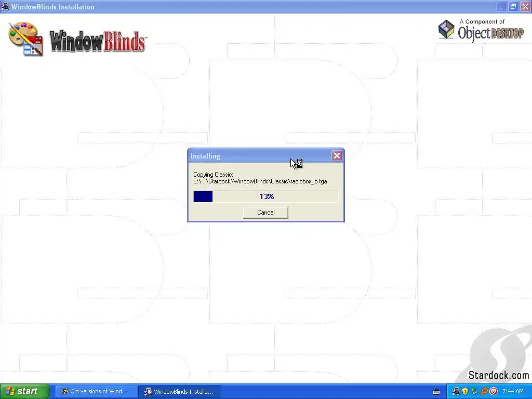The image size is (532, 399).
Task: Close the Installing dialog with the X
Action: [337, 156]
